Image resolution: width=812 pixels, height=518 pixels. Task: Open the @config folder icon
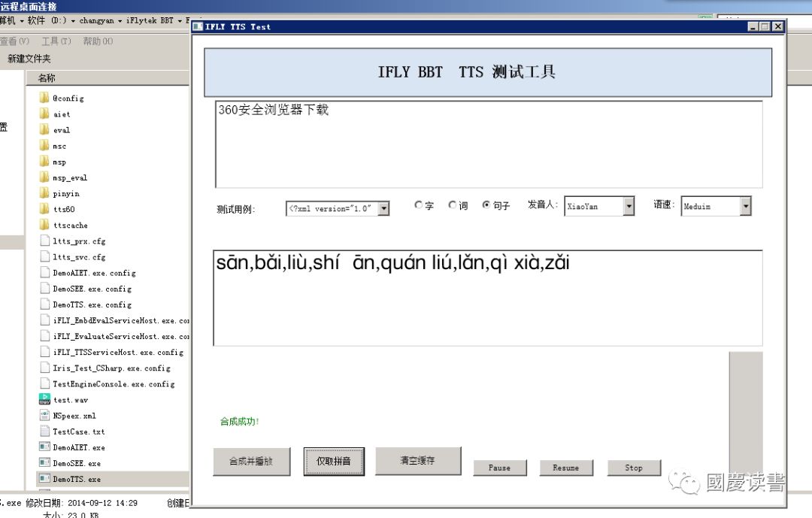point(44,98)
